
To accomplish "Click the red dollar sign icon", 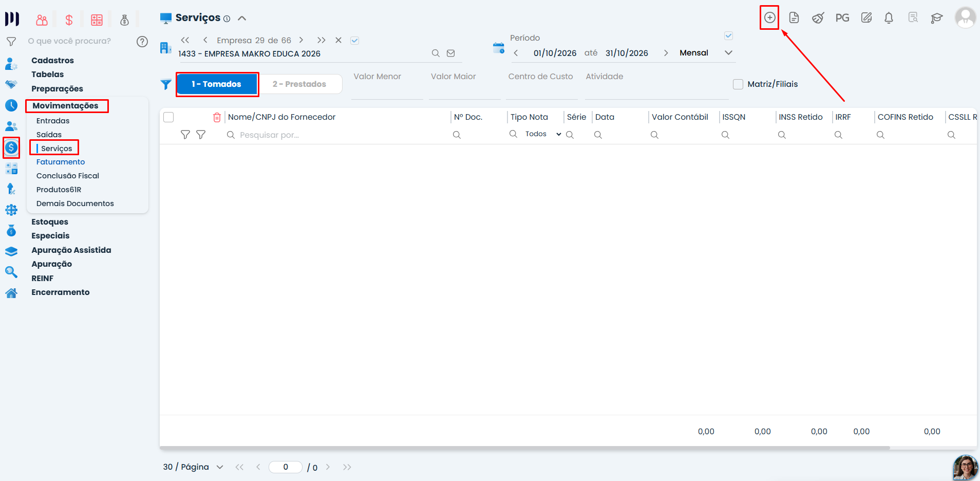I will pyautogui.click(x=69, y=20).
